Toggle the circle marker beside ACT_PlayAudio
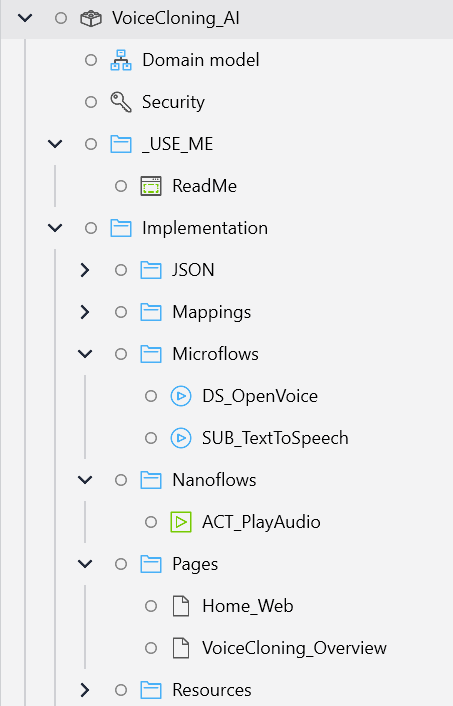The image size is (453, 706). (x=151, y=522)
